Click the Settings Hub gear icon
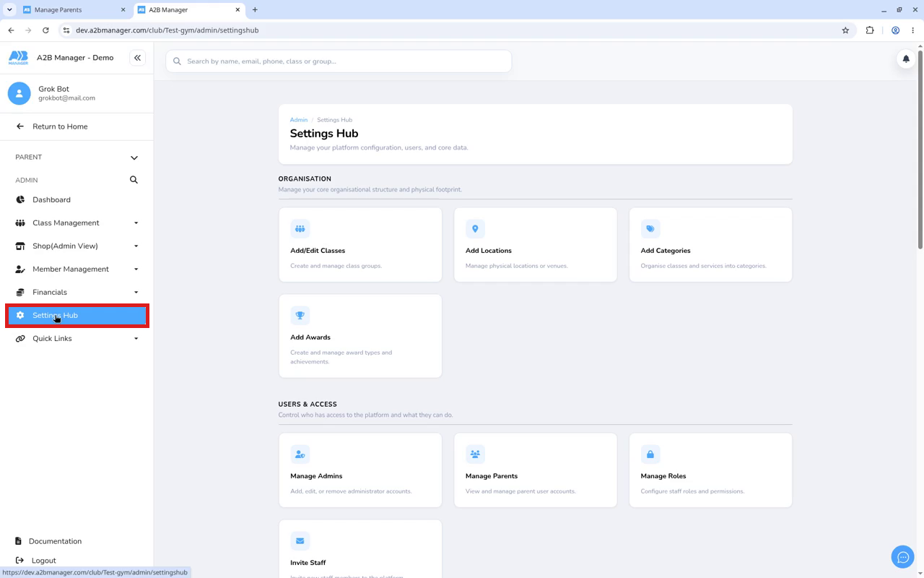The image size is (924, 578). pyautogui.click(x=20, y=316)
